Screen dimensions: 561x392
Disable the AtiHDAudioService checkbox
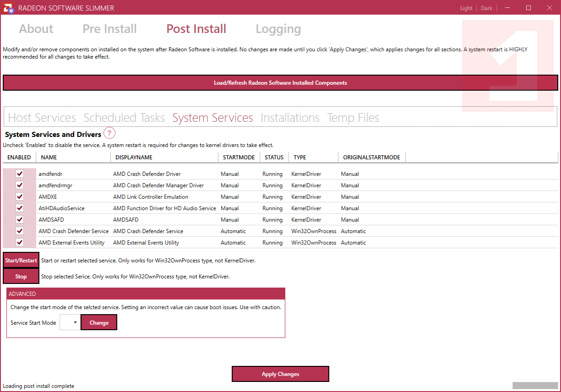pyautogui.click(x=20, y=208)
